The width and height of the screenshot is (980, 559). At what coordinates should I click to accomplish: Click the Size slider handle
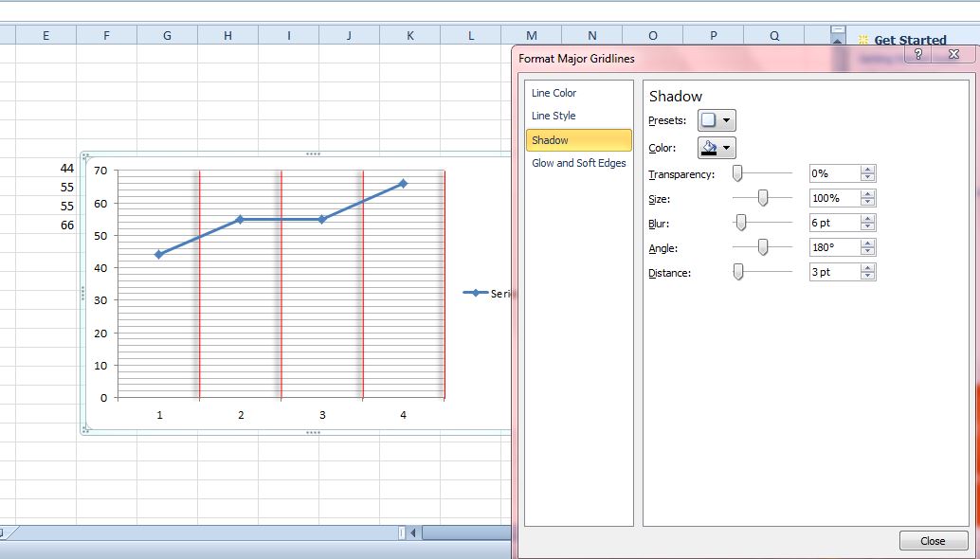pos(764,197)
